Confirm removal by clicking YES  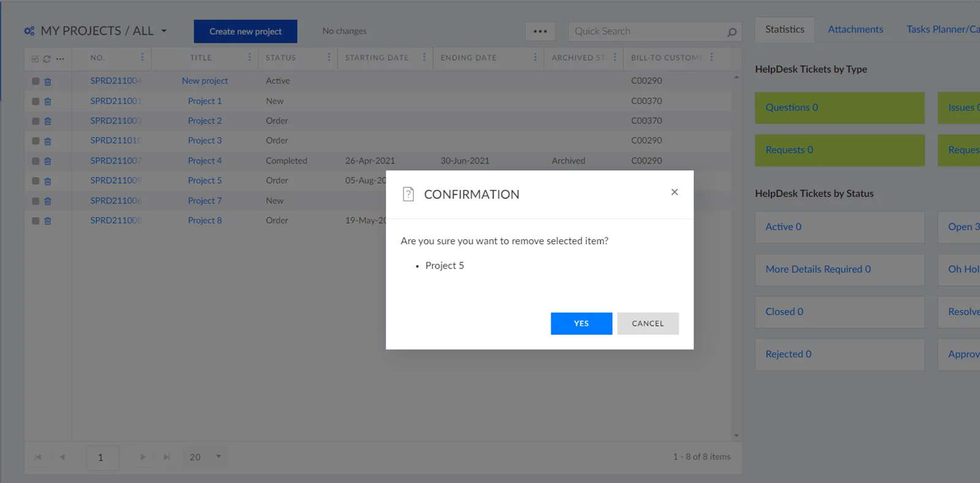pyautogui.click(x=581, y=323)
